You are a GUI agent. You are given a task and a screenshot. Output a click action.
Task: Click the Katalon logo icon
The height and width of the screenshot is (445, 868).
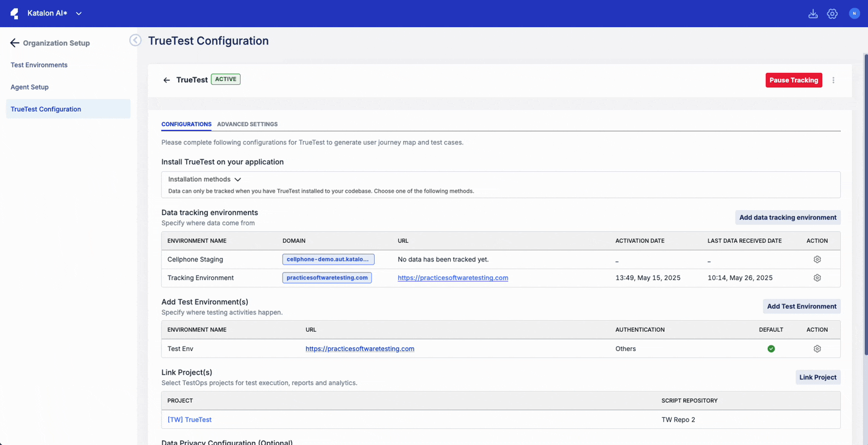click(x=14, y=13)
